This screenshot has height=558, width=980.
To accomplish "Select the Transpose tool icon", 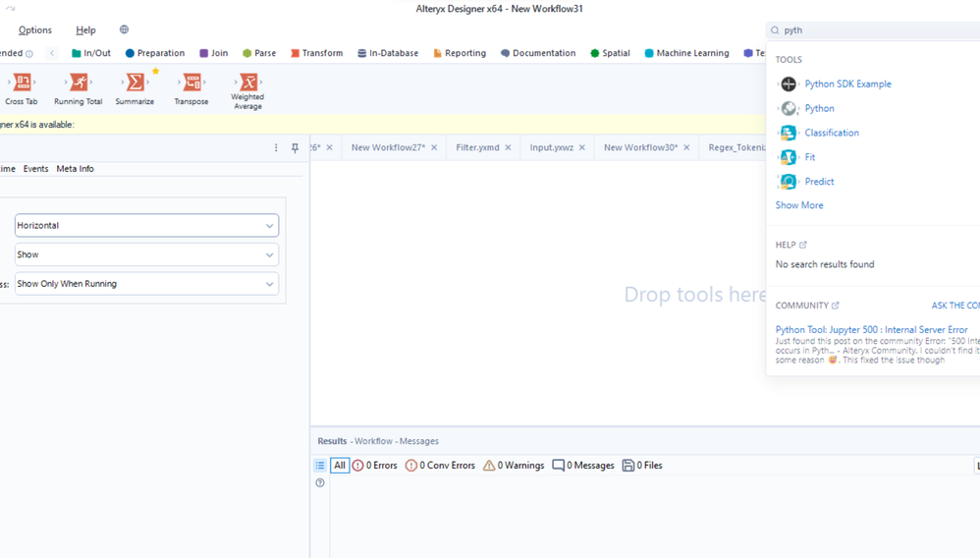I will [x=191, y=82].
